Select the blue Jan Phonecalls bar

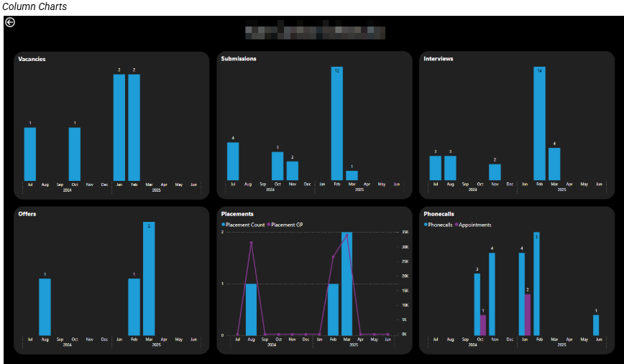pyautogui.click(x=522, y=294)
